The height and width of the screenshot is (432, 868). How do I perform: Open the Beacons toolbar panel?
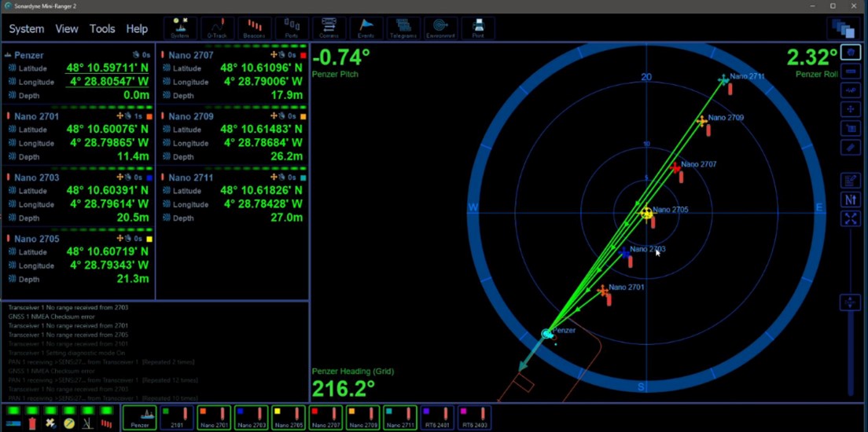[254, 28]
